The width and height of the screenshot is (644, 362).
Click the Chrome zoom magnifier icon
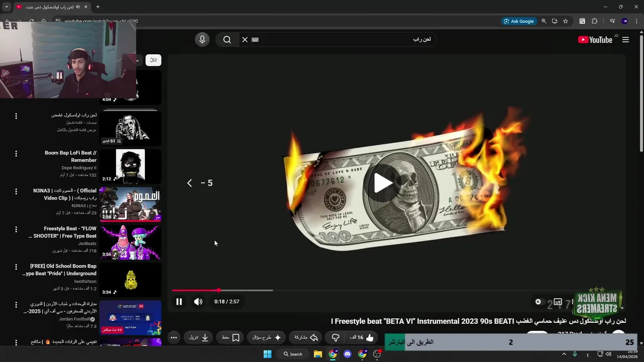click(544, 21)
